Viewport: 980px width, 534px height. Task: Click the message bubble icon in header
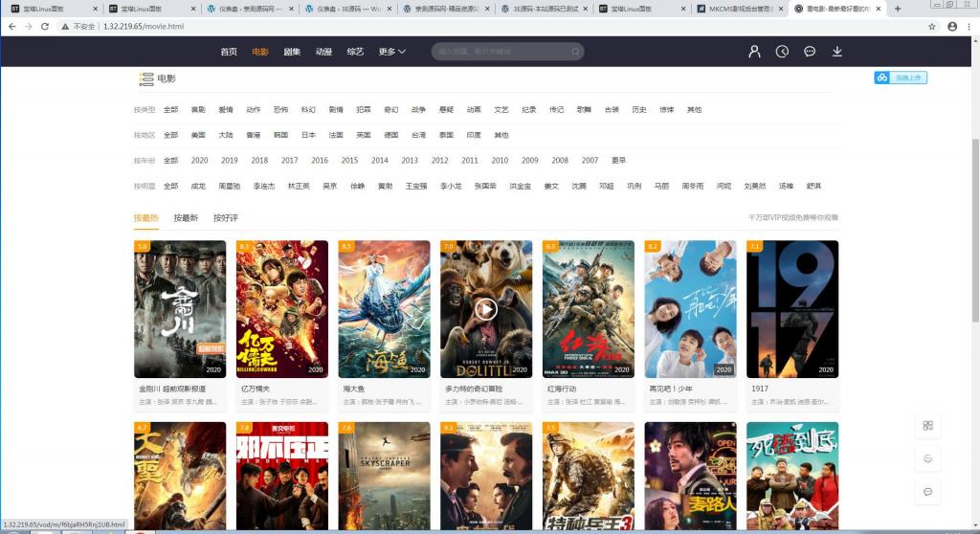pos(810,52)
